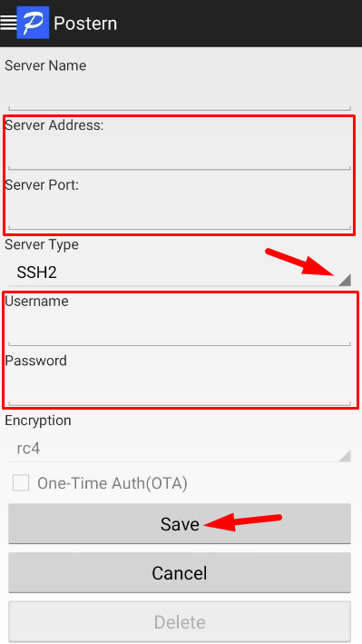Tap the greyed-out Delete button
The height and width of the screenshot is (644, 362).
pyautogui.click(x=180, y=622)
